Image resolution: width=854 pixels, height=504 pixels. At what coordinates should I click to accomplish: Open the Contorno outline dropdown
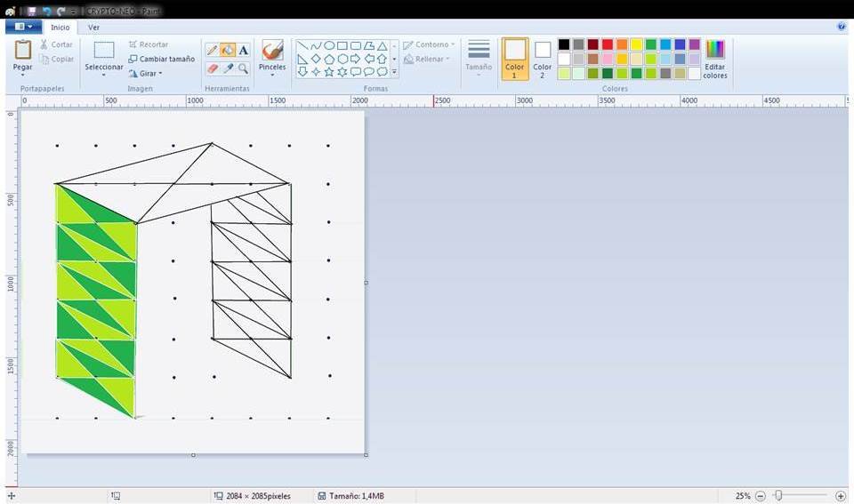429,44
